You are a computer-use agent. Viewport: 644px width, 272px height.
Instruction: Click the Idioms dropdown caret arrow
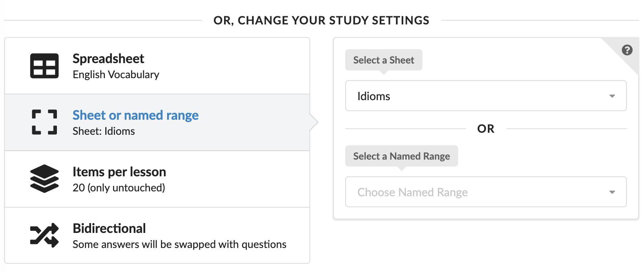tap(612, 97)
